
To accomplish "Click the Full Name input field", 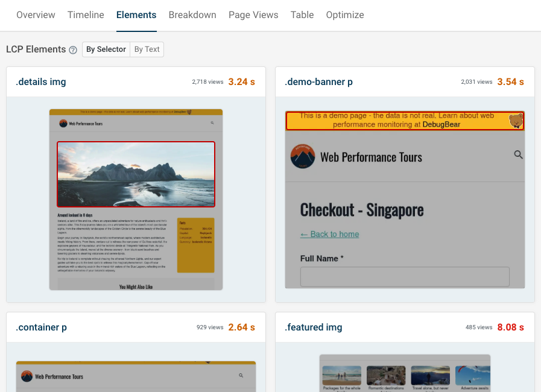I will click(405, 277).
